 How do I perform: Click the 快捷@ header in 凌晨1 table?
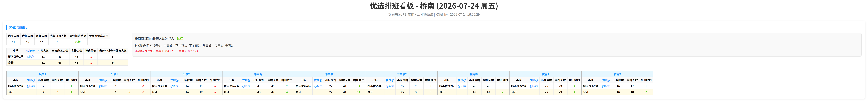click(31, 80)
